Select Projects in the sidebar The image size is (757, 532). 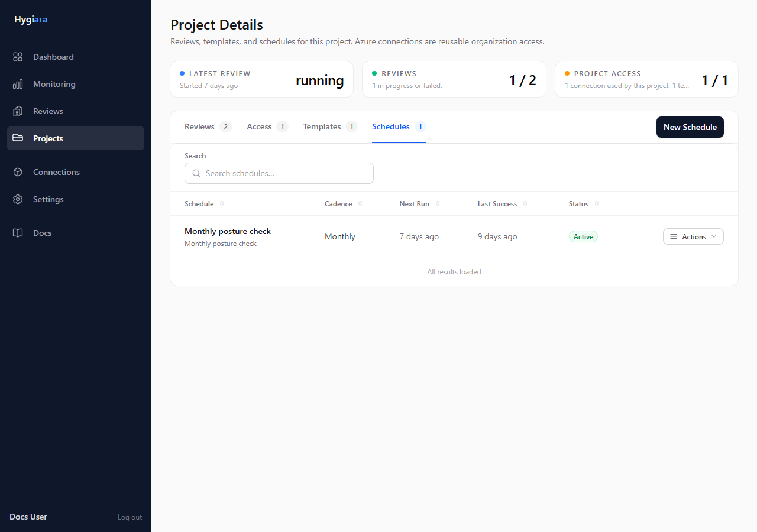click(76, 138)
